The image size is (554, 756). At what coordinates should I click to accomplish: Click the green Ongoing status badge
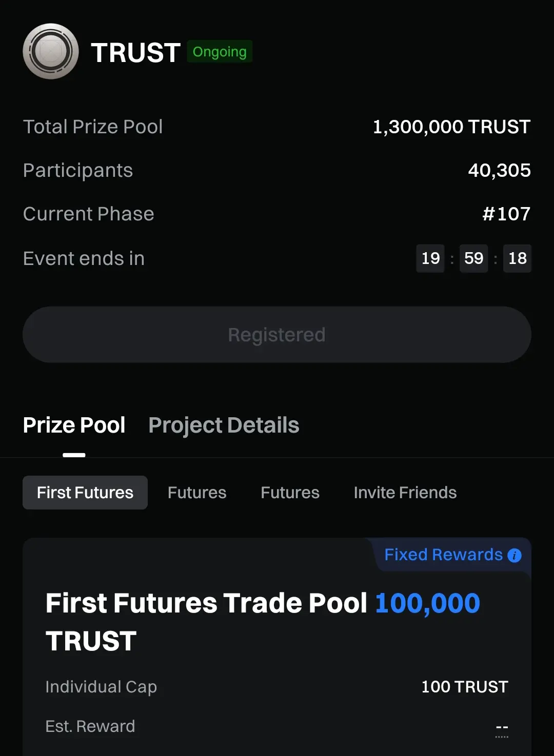220,52
